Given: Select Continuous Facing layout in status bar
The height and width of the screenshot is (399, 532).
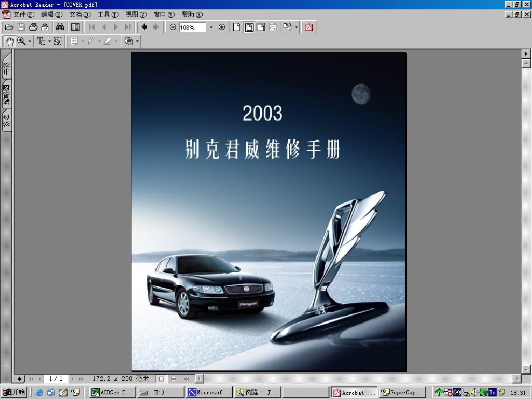Looking at the screenshot, I should 186,379.
